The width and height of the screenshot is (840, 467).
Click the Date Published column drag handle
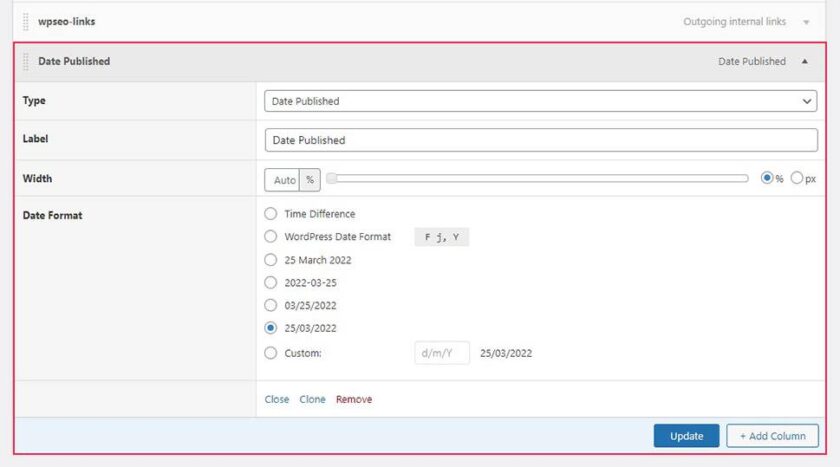click(x=26, y=61)
